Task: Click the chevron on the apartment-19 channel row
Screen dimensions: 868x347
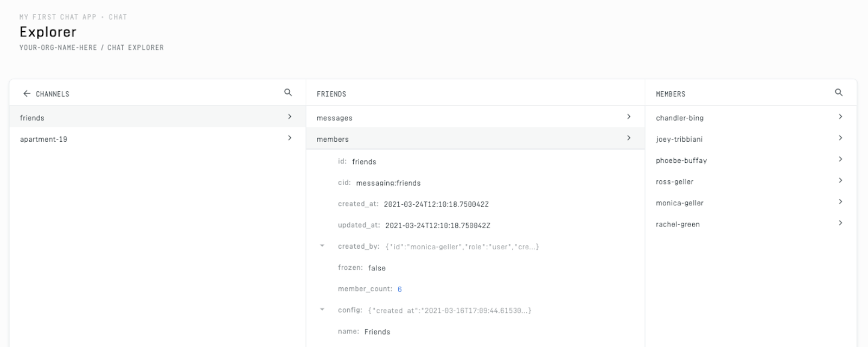Action: 291,137
